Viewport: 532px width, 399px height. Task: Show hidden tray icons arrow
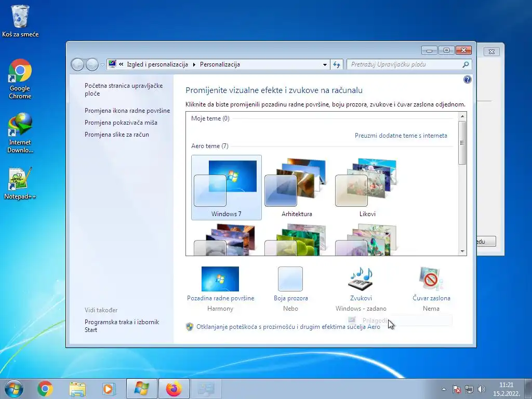pos(444,389)
